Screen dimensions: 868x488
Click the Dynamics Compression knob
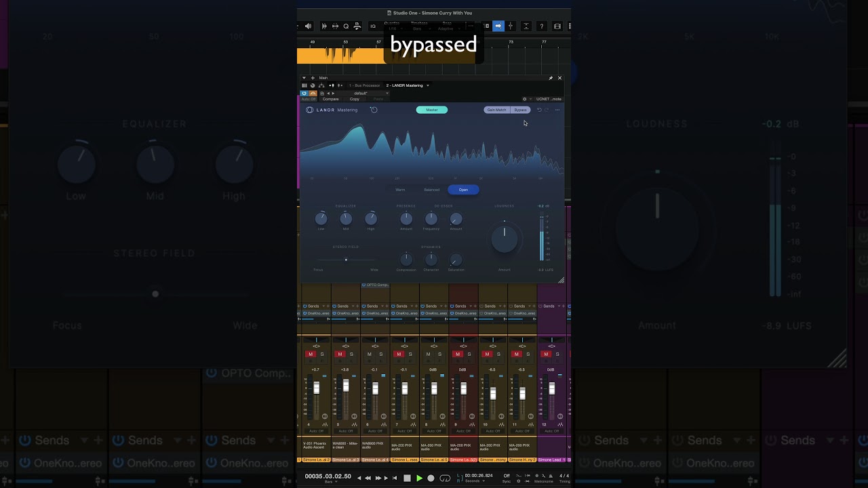tap(406, 260)
